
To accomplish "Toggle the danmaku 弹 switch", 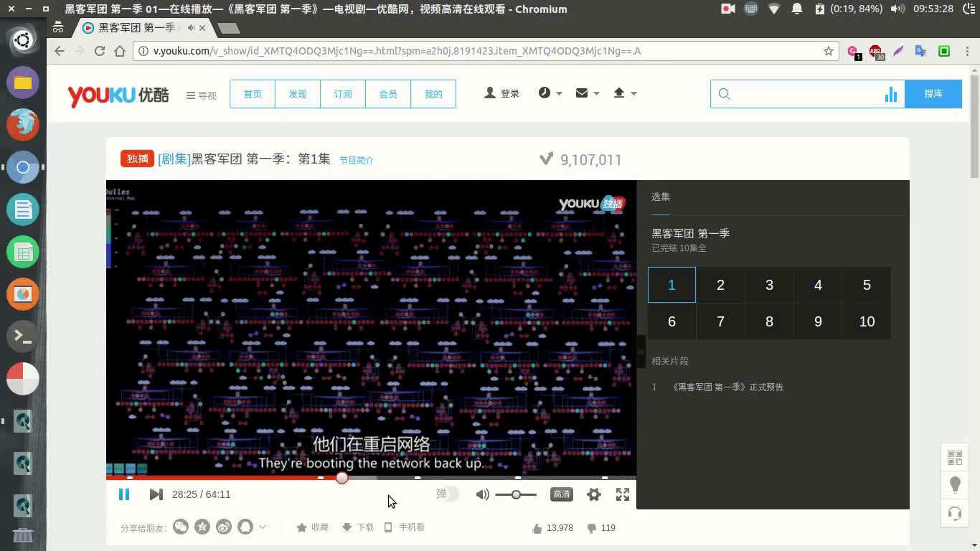I will click(448, 494).
